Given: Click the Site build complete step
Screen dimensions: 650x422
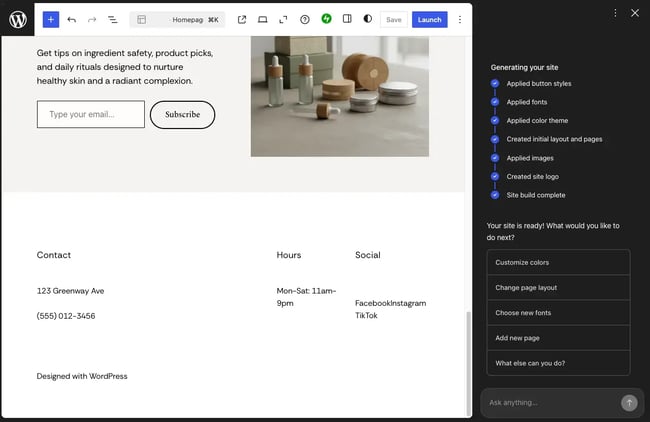Looking at the screenshot, I should pyautogui.click(x=536, y=195).
